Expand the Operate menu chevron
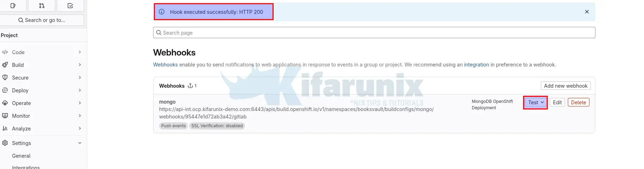The width and height of the screenshot is (644, 169). [80, 103]
